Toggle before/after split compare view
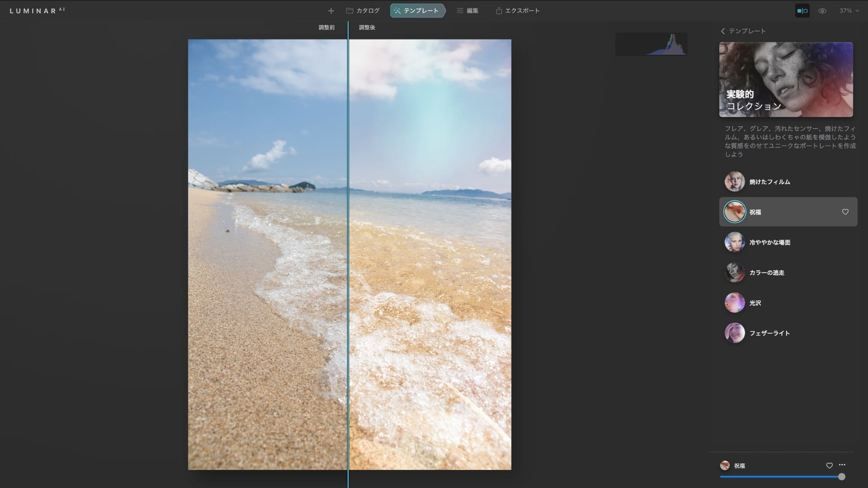868x488 pixels. (x=802, y=11)
